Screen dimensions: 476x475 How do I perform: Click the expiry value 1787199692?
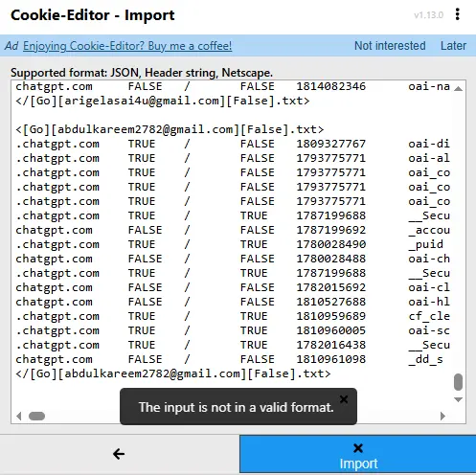point(331,230)
